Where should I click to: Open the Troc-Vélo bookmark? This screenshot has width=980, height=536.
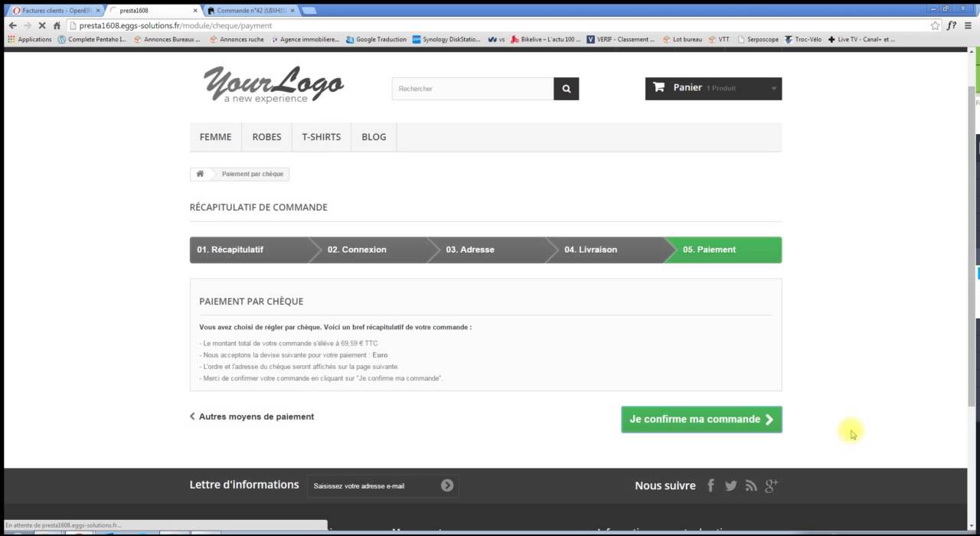[x=802, y=39]
